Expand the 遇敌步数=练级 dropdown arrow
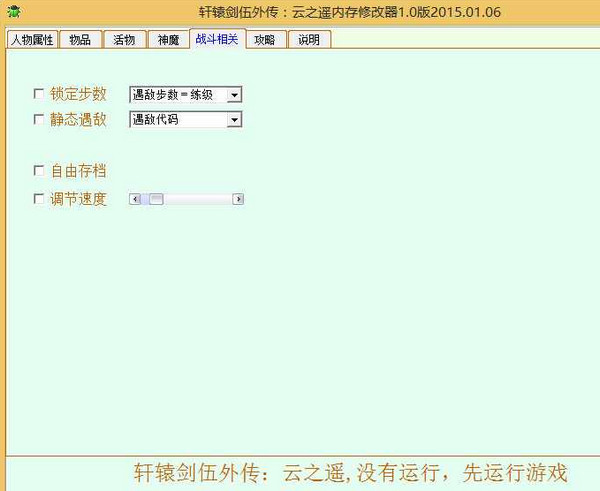 [234, 95]
